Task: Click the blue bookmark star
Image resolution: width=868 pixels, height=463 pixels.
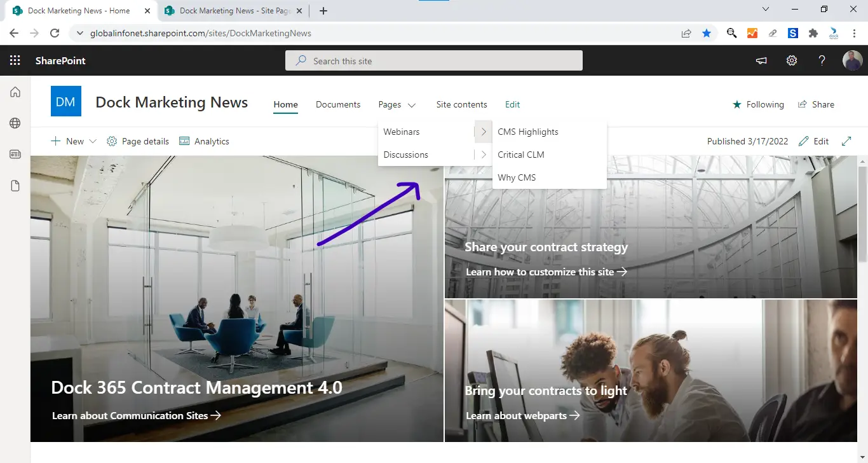Action: coord(707,33)
